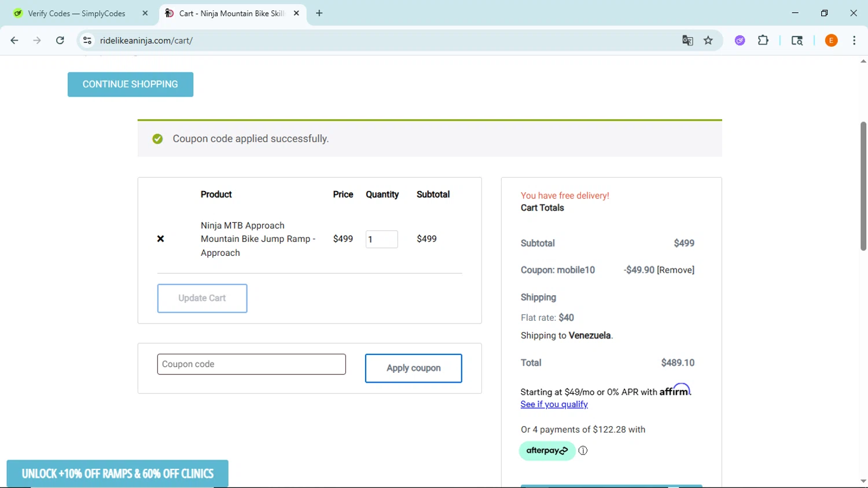Close the Verify Codes SimplyCodes tab
The width and height of the screenshot is (868, 488).
(145, 13)
